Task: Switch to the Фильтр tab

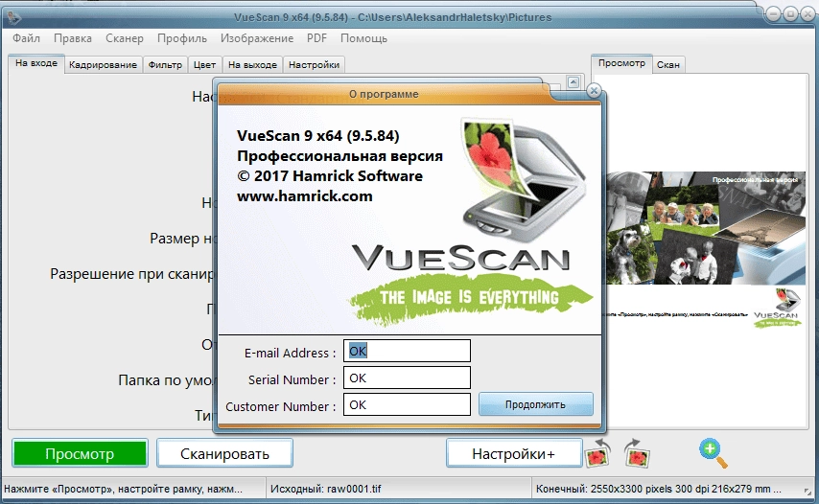Action: (165, 65)
